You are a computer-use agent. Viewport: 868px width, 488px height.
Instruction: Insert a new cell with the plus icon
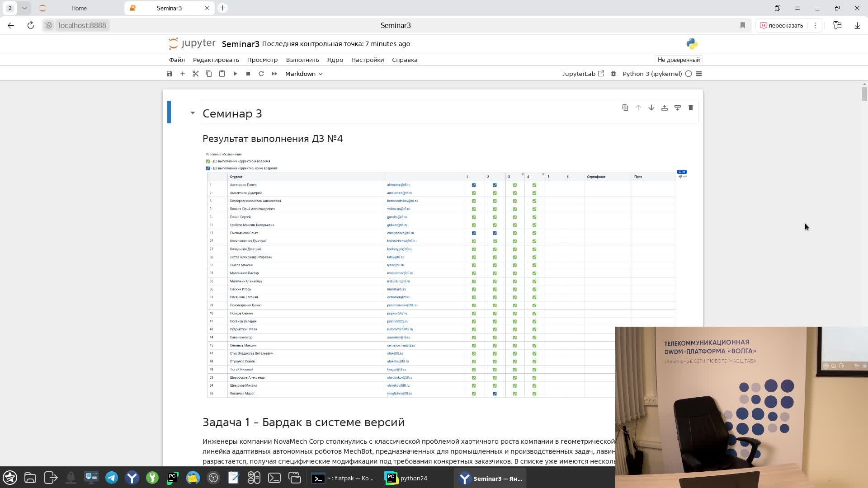[182, 74]
